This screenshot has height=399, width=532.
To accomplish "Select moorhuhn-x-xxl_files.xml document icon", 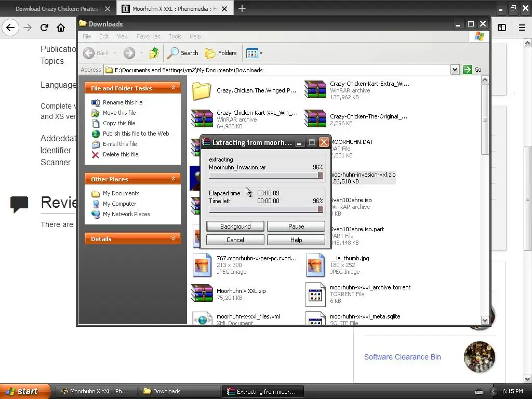I will point(202,318).
